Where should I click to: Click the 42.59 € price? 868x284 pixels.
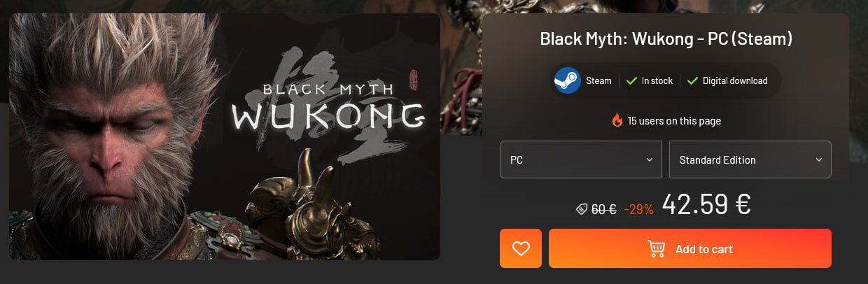(x=706, y=204)
